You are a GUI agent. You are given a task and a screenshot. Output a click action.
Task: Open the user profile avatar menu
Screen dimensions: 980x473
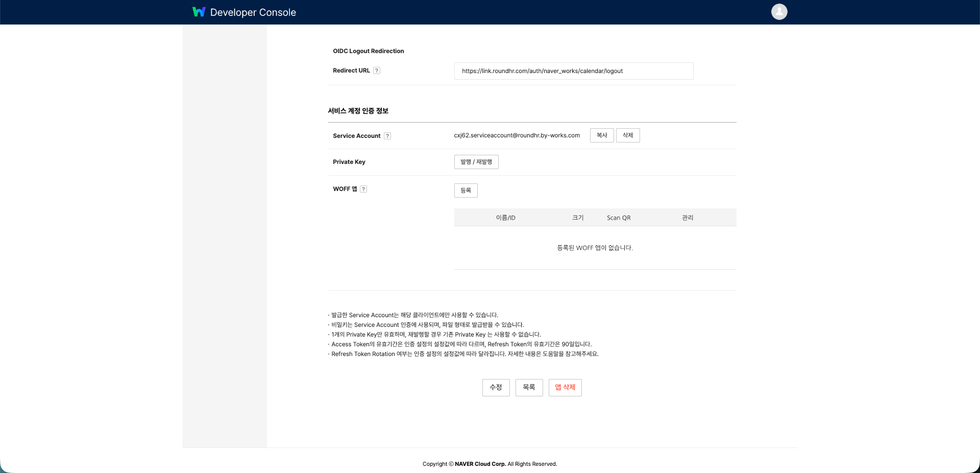779,12
